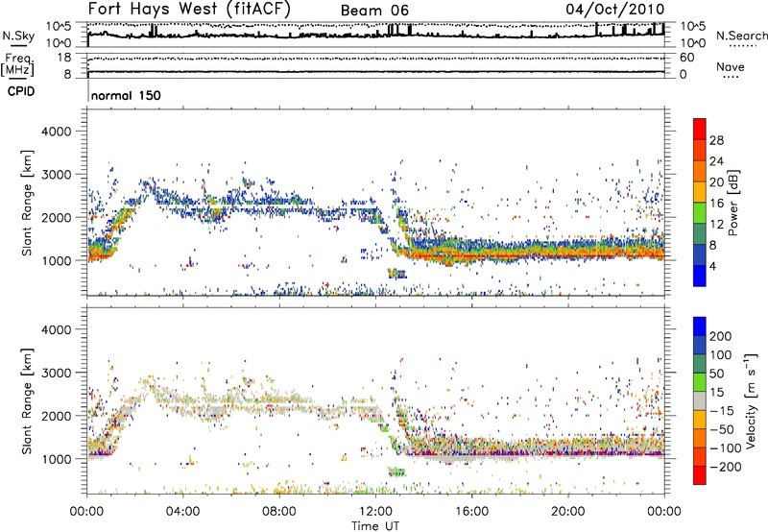Click the right '10^0' noise axis tick
This screenshot has width=768, height=532.
click(x=692, y=43)
